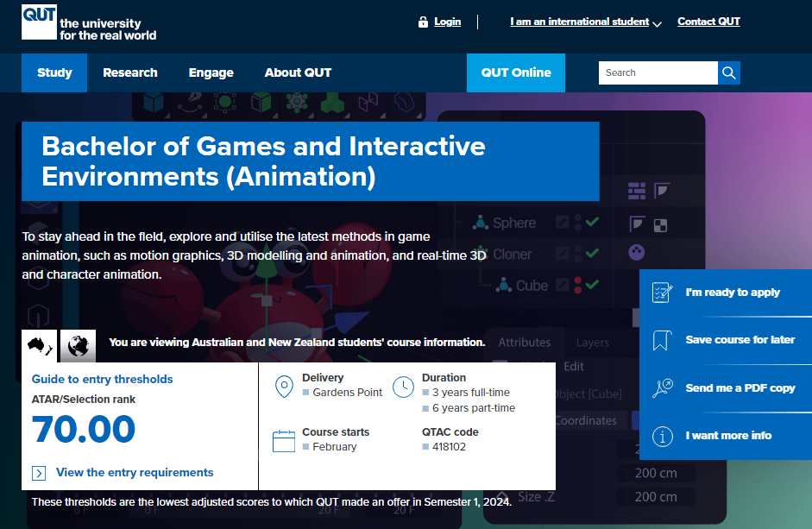Click the QUT logo in header

coord(38,22)
